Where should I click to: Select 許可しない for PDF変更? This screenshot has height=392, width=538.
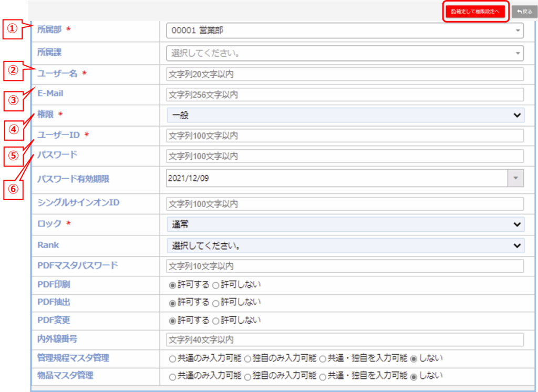[215, 321]
